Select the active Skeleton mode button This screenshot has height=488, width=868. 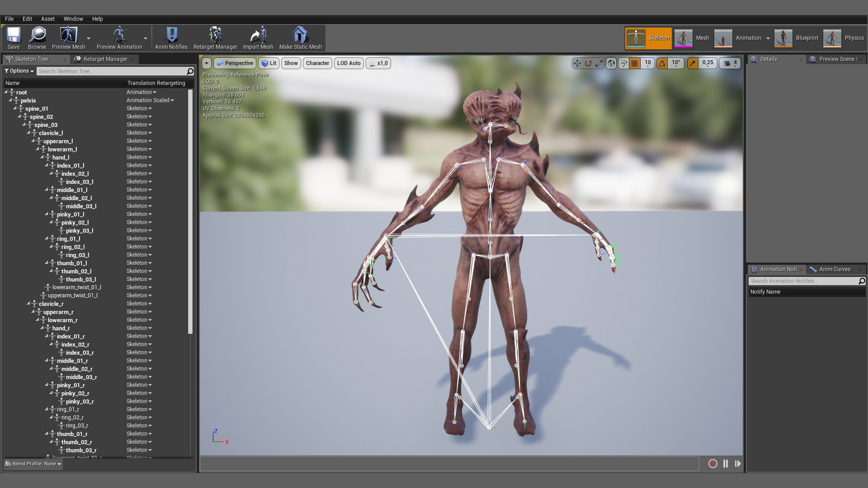[648, 38]
